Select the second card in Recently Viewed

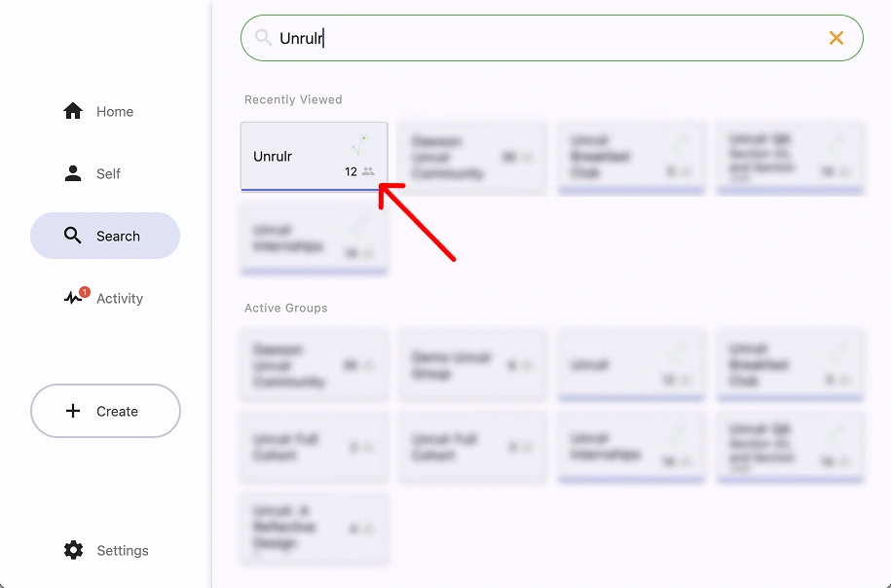pyautogui.click(x=472, y=157)
